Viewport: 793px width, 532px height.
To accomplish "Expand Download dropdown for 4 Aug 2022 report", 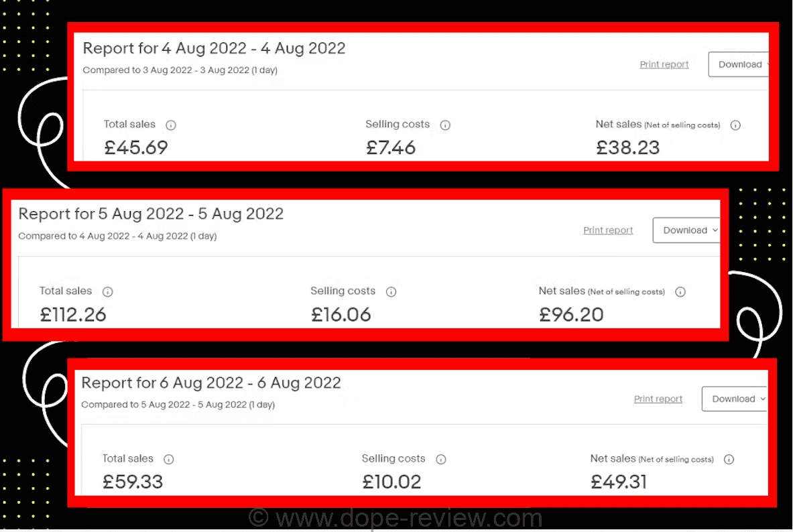I will (739, 64).
